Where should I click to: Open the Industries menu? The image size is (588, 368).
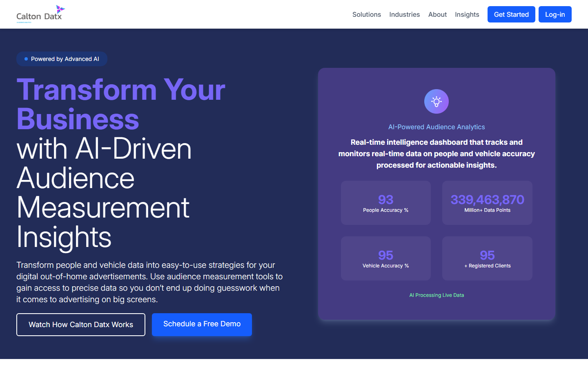click(404, 14)
